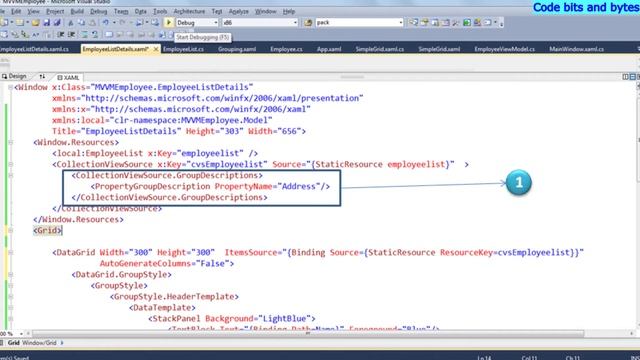This screenshot has width=640, height=360.
Task: Open the Undo history dropdown arrow
Action: [114, 22]
